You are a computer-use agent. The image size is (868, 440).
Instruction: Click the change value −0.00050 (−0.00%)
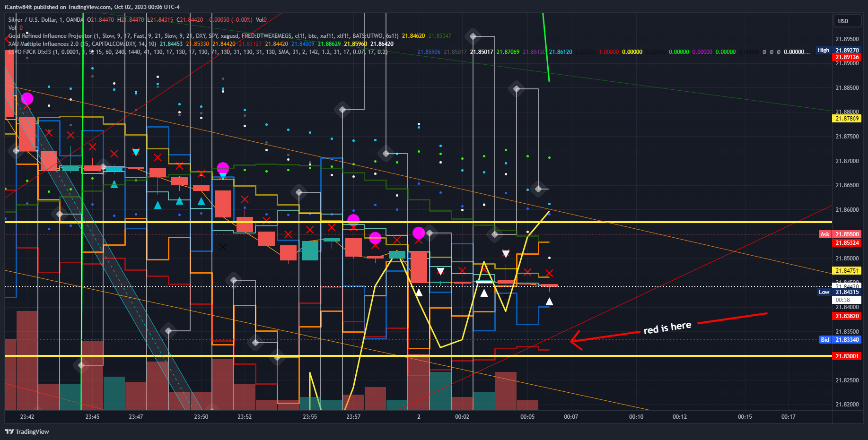pos(230,20)
